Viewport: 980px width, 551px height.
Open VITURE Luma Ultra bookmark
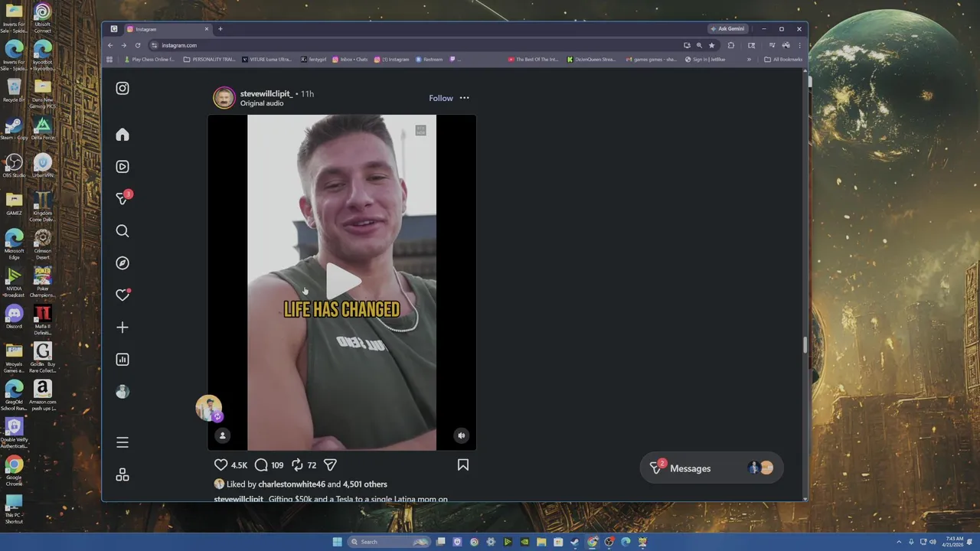(266, 59)
